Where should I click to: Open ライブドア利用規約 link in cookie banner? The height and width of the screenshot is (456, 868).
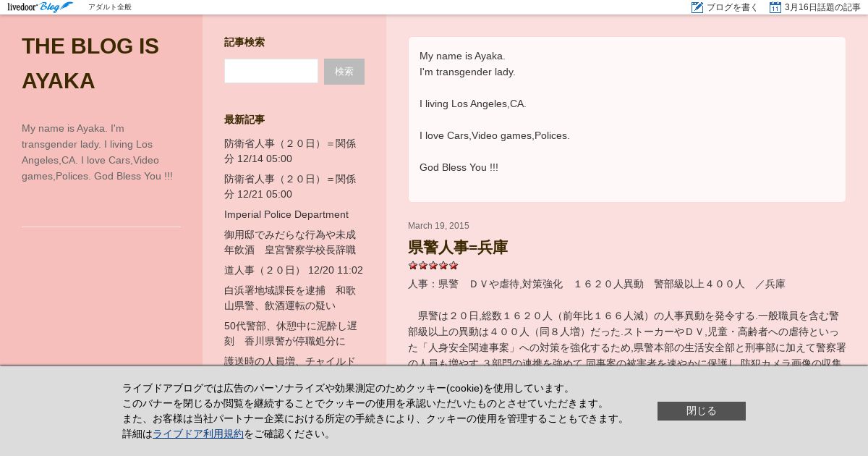point(198,434)
